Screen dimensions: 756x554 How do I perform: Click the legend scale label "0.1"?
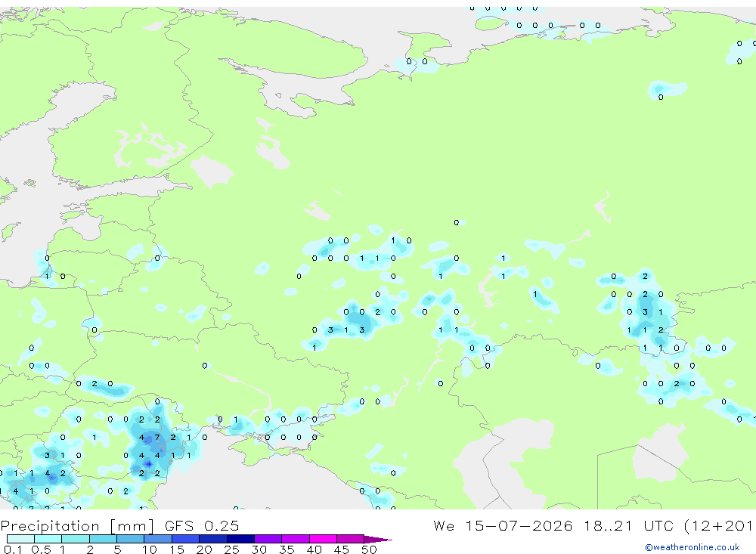point(13,549)
